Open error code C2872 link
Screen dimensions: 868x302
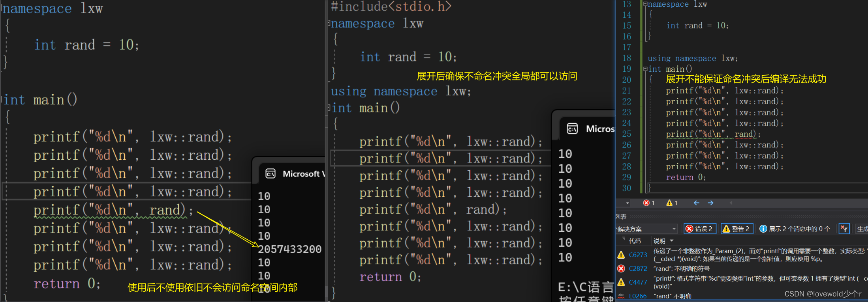coord(638,268)
